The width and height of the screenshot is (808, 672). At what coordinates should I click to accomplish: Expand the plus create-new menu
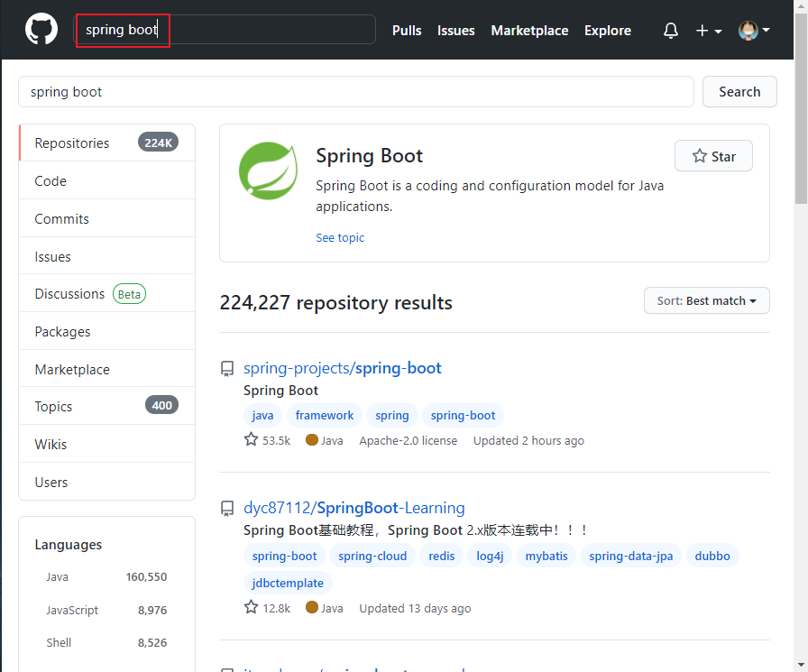tap(709, 31)
